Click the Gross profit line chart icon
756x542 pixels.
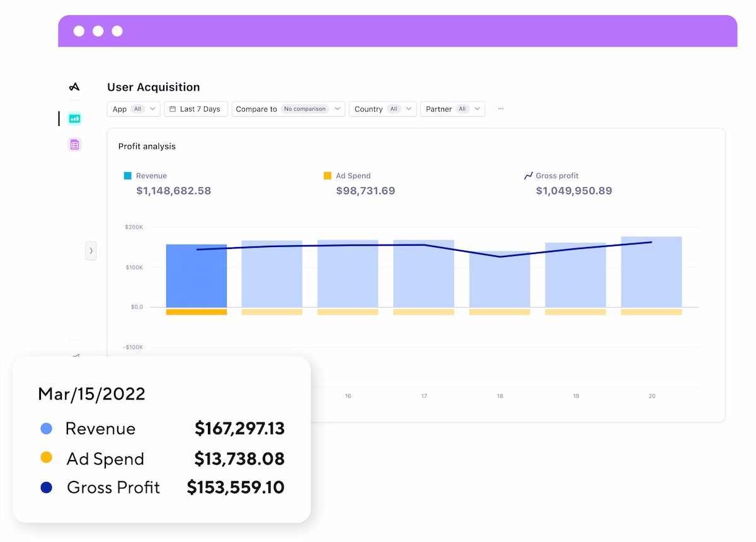[x=529, y=176]
